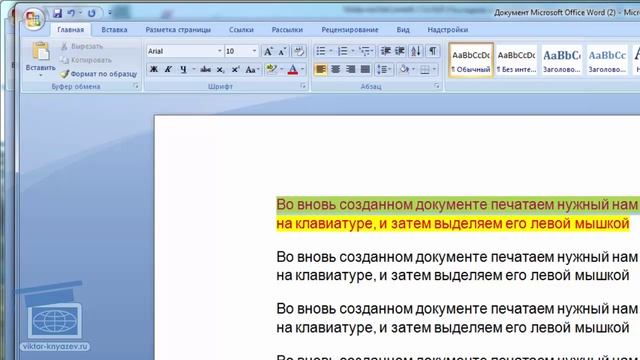
Task: Redo the action in Quick Access toolbar
Action: (x=91, y=13)
